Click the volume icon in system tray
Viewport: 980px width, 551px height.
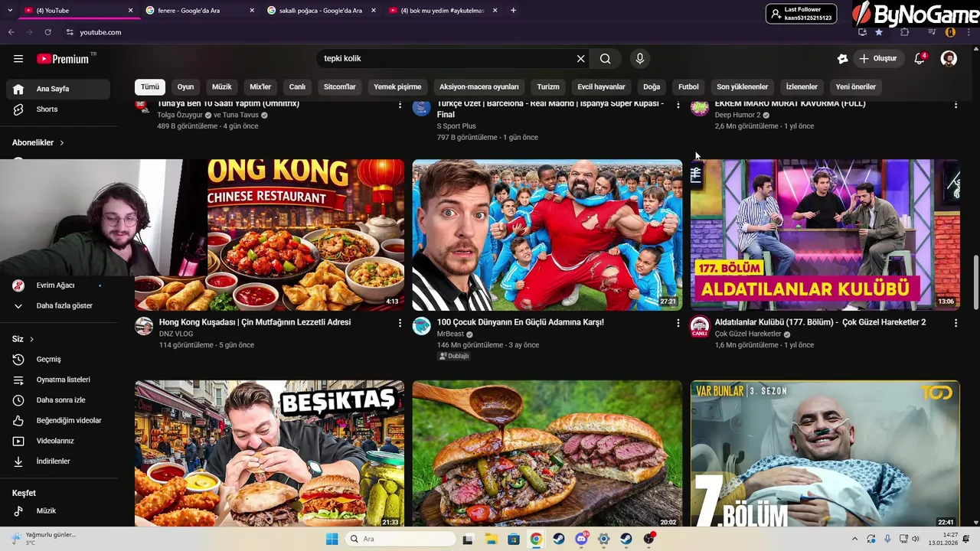point(915,539)
